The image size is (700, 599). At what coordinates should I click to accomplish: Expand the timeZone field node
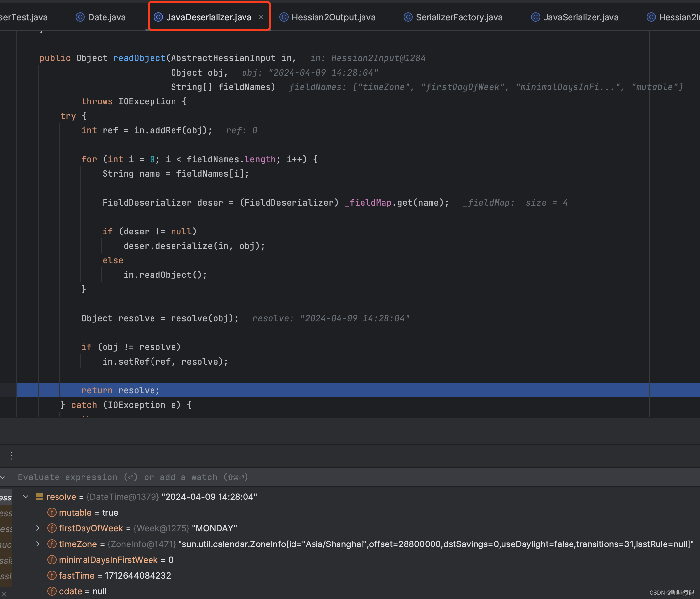point(38,544)
